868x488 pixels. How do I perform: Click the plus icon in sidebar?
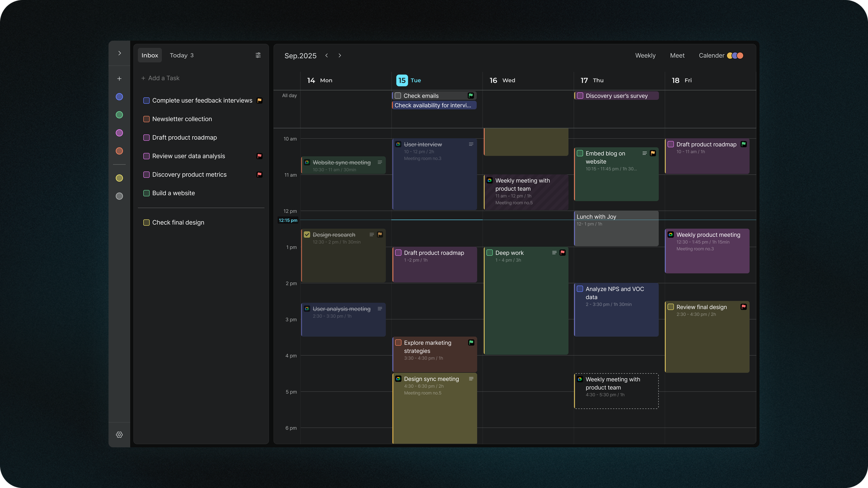coord(119,79)
